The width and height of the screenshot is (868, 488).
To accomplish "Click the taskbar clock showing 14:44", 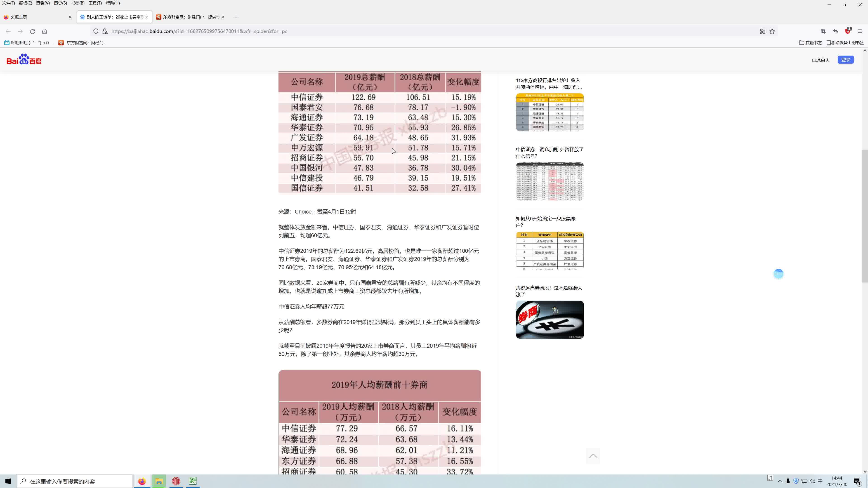I will (x=837, y=481).
